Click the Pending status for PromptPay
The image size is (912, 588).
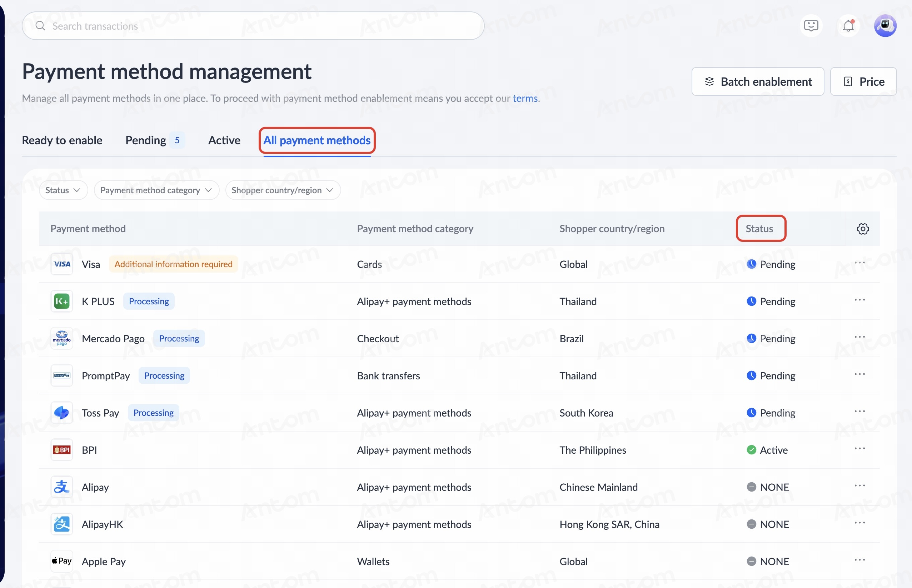[771, 376]
